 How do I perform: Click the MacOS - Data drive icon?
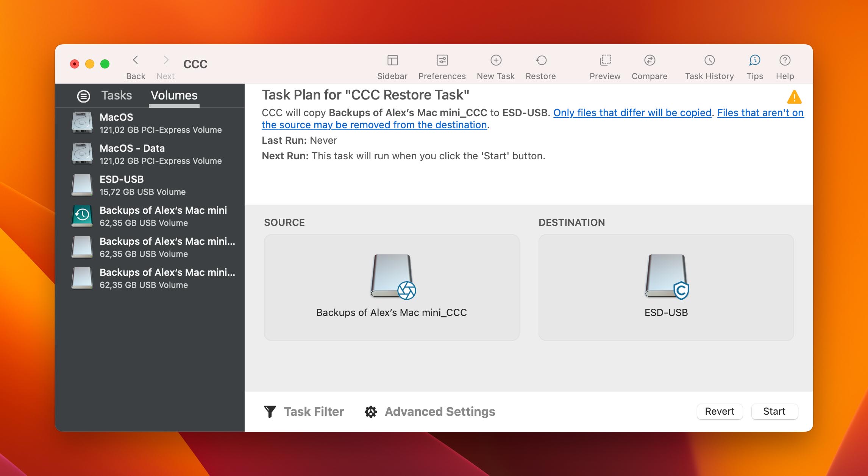[82, 154]
